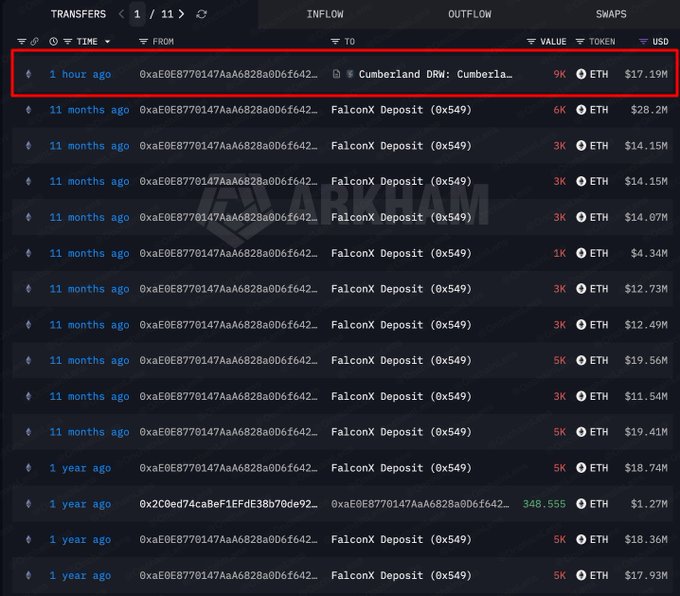Viewport: 680px width, 596px height.
Task: Click ETH token icon in $17.19M row
Action: tap(581, 74)
